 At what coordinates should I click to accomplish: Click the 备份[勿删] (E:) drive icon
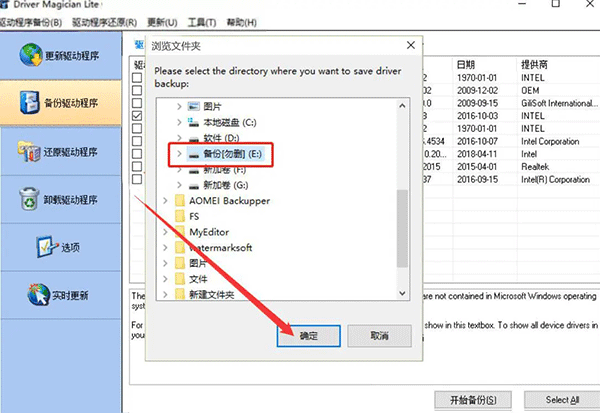pos(194,154)
